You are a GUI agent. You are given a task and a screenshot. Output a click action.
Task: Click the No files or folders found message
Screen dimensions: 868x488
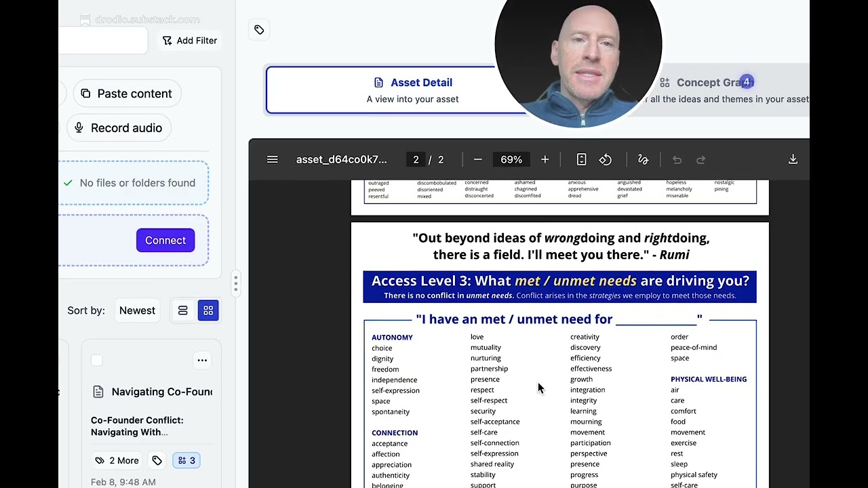tap(137, 183)
